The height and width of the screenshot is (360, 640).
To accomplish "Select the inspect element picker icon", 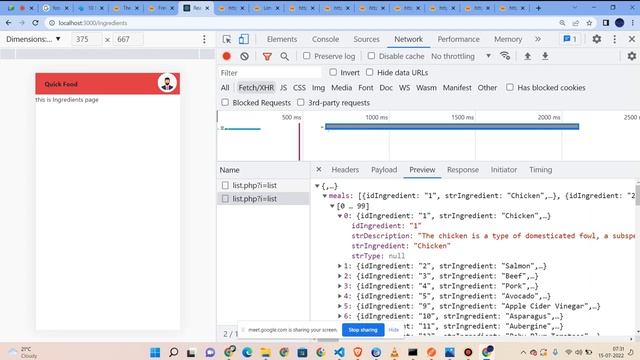I will click(227, 39).
